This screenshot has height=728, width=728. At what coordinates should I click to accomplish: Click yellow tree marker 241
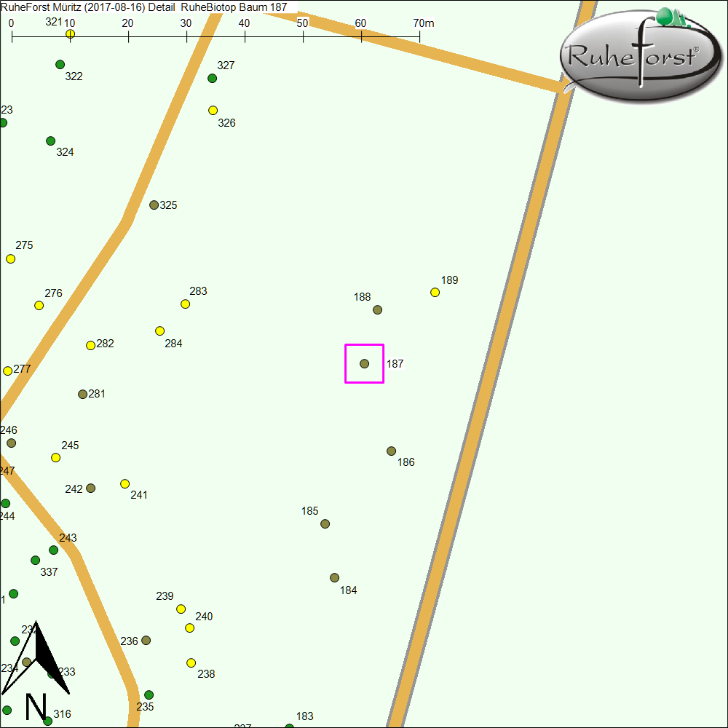[x=125, y=483]
